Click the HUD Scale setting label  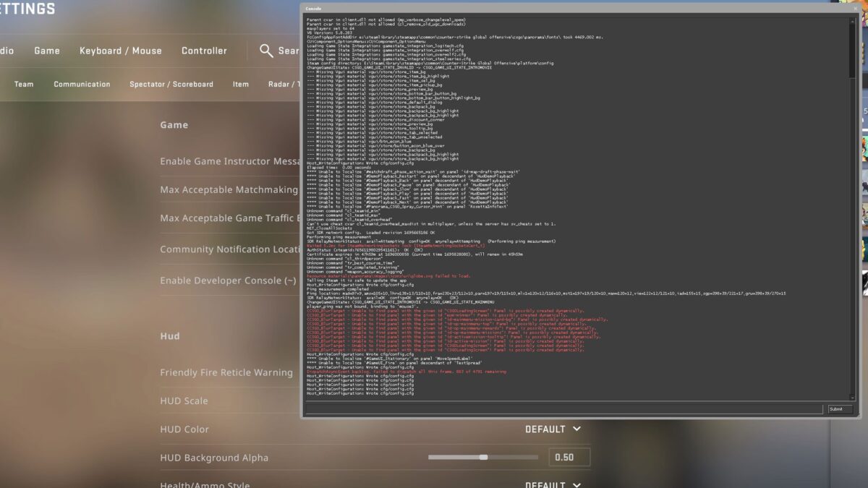click(184, 401)
